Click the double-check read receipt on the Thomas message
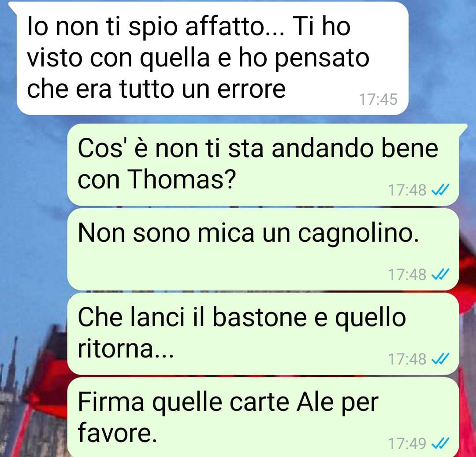 (x=440, y=190)
